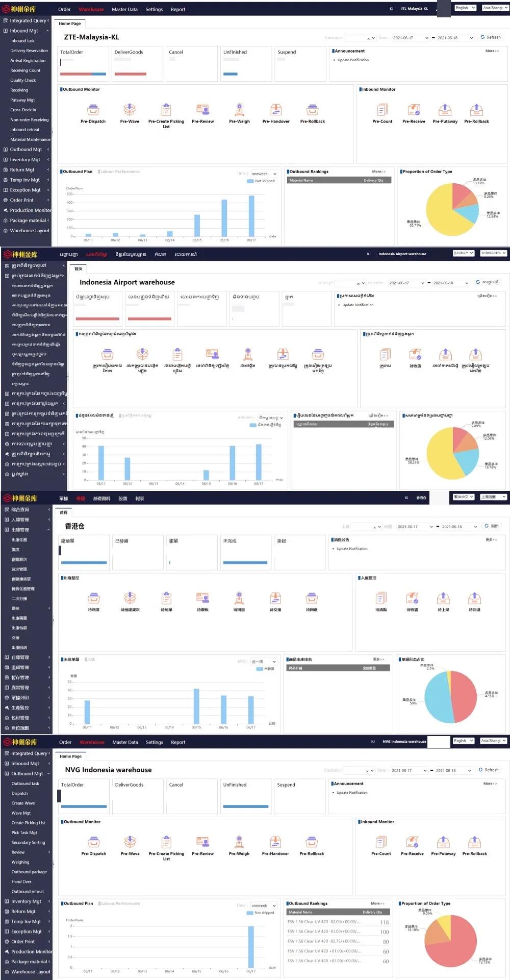Open 'oneweek' time dropdown in ZTE-Malaysia-KL Outbound Plan
The image size is (510, 980).
264,174
